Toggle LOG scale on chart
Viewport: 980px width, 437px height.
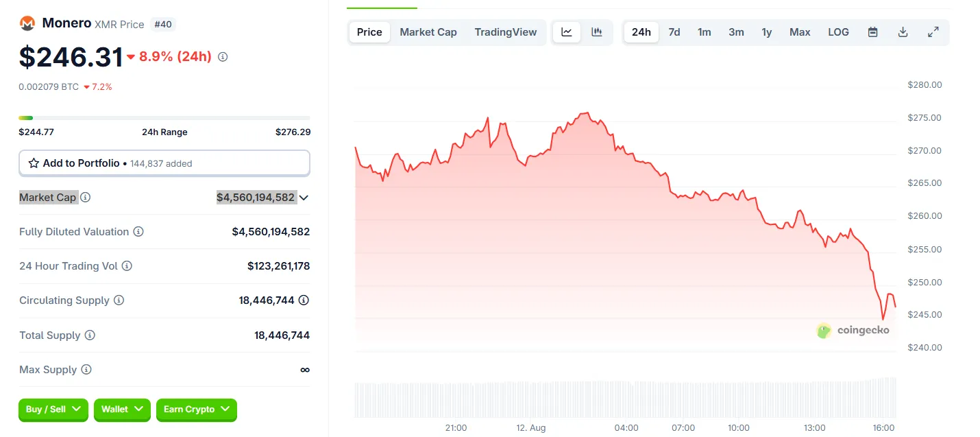coord(838,32)
